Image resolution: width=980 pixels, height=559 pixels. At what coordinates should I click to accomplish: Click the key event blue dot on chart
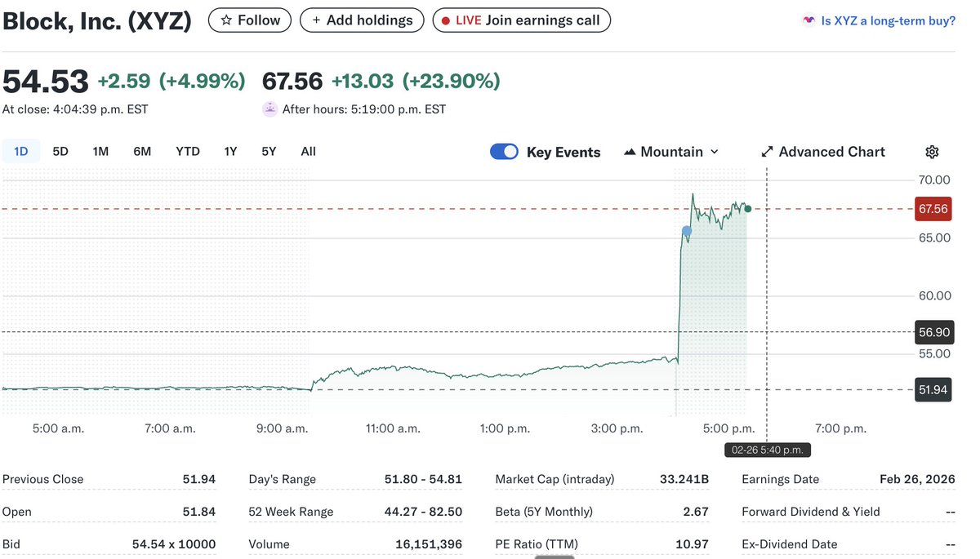686,231
